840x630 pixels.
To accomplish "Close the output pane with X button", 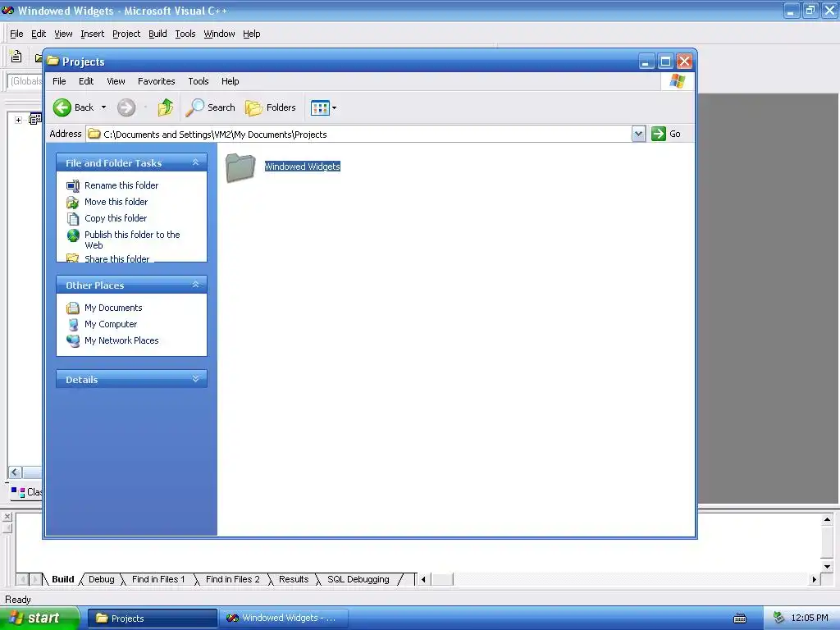I will pos(7,517).
